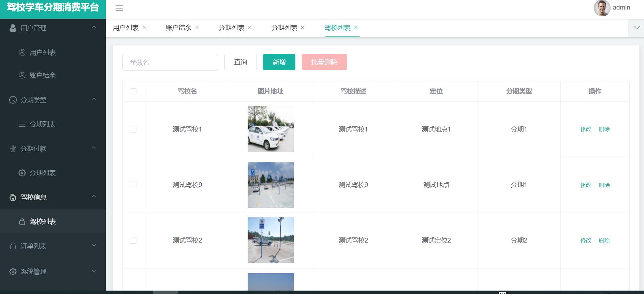Close the 账户结余 tab

click(x=197, y=28)
